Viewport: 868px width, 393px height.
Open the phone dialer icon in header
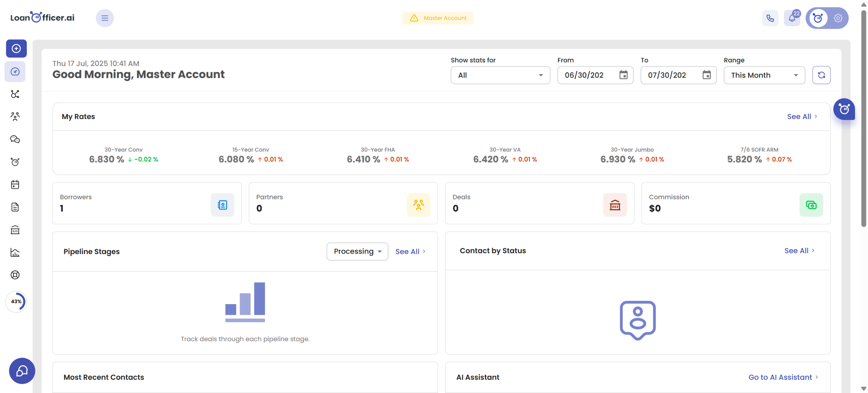coord(770,18)
